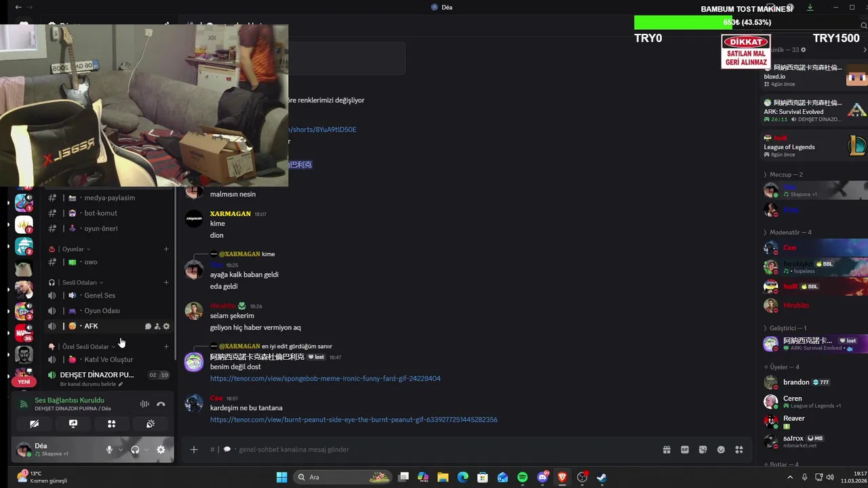Mute the microphone
868x488 pixels.
pyautogui.click(x=109, y=449)
